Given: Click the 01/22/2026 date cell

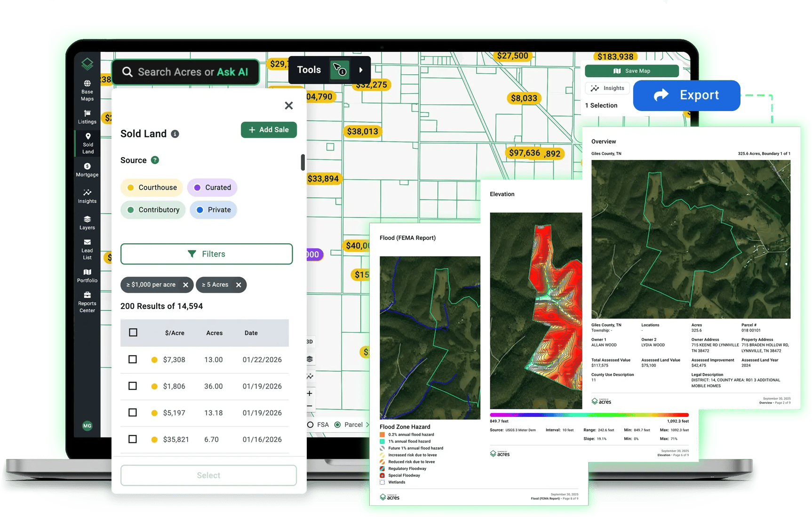Looking at the screenshot, I should coord(262,360).
